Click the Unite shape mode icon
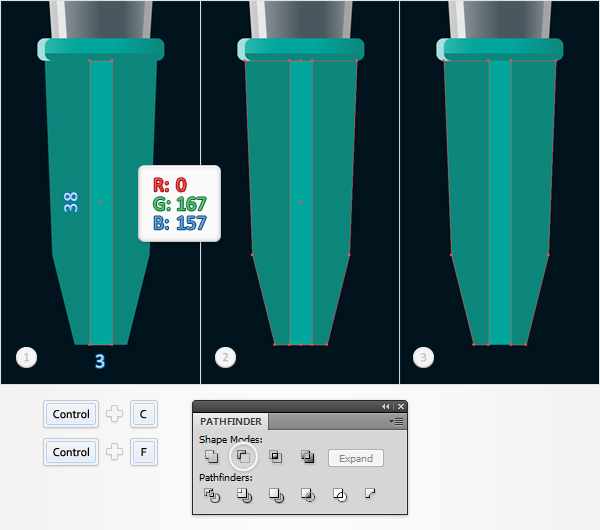Screen dimensions: 600x530 [x=211, y=456]
